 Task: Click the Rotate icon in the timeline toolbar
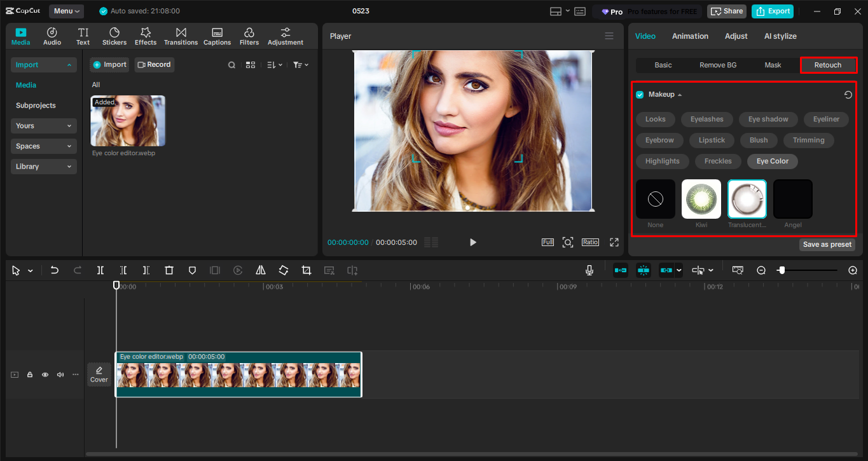tap(283, 270)
